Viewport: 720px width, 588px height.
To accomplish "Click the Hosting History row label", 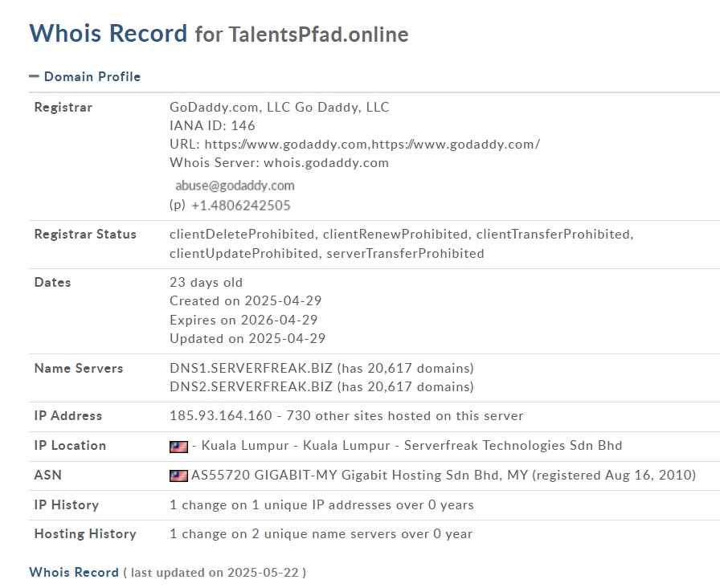I will tap(85, 534).
